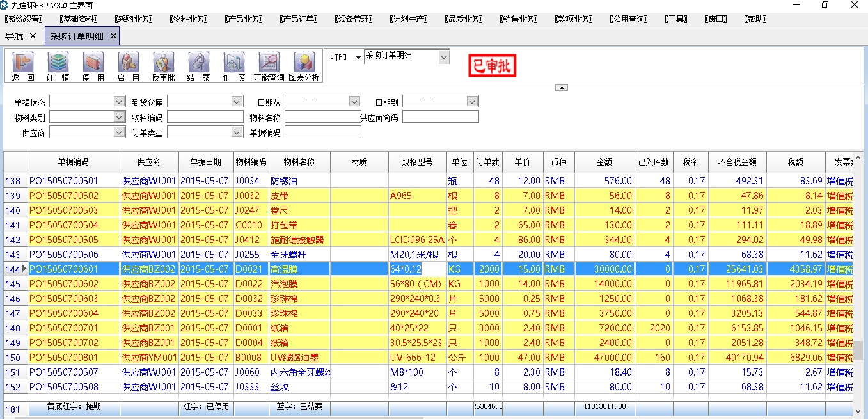The width and height of the screenshot is (868, 419).
Task: Open the 基础资料 menu
Action: pyautogui.click(x=79, y=19)
